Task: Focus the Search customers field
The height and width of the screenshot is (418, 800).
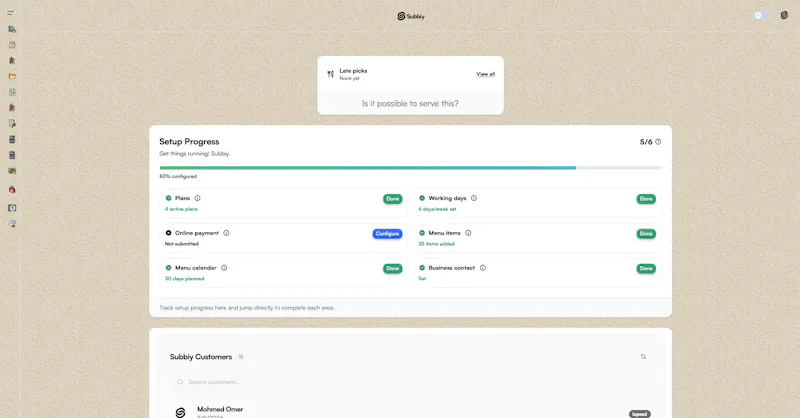Action: pyautogui.click(x=411, y=382)
